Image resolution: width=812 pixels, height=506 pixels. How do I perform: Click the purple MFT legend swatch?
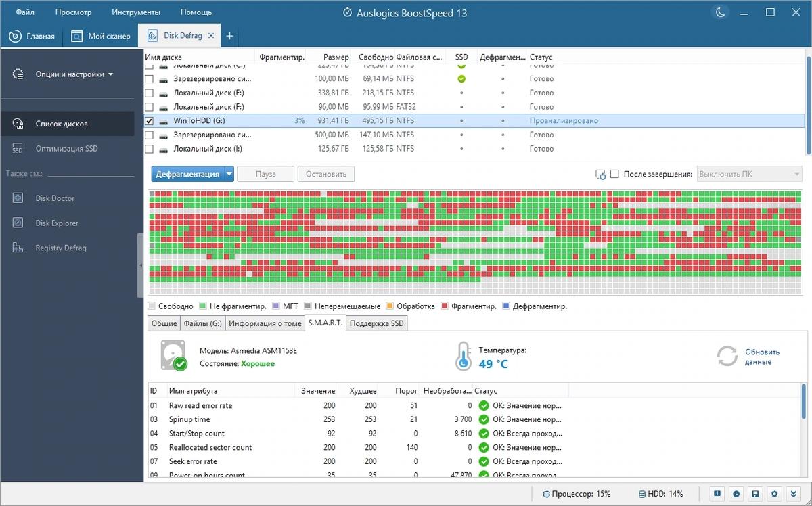pos(275,306)
